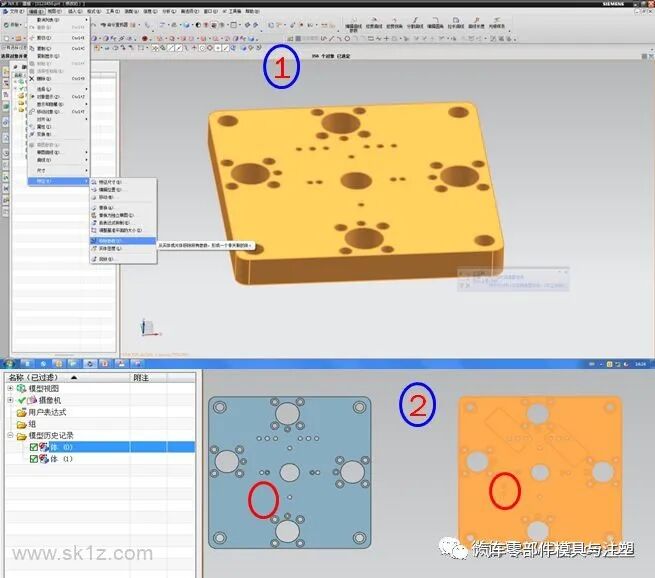
Task: Open History clock tab on resource bar
Action: coord(6,154)
